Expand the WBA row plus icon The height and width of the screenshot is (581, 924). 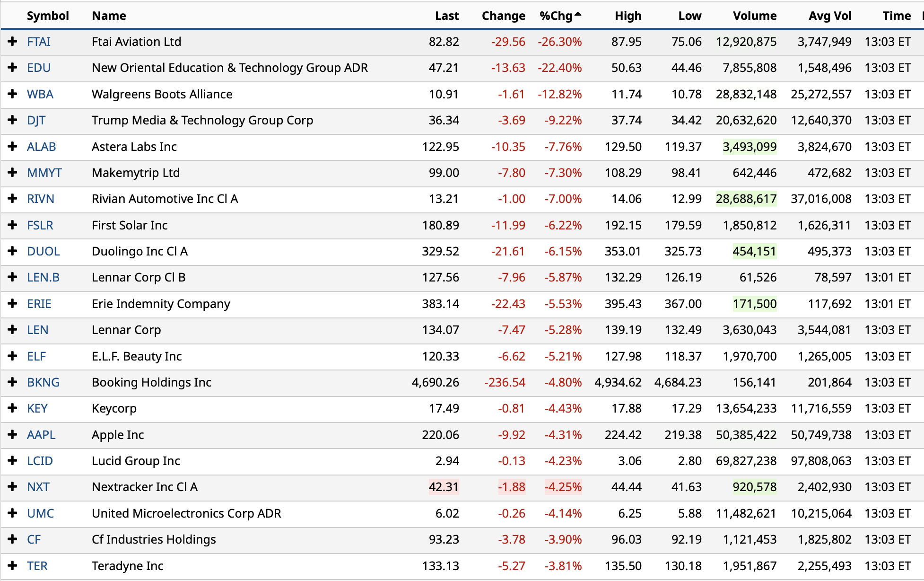(13, 94)
